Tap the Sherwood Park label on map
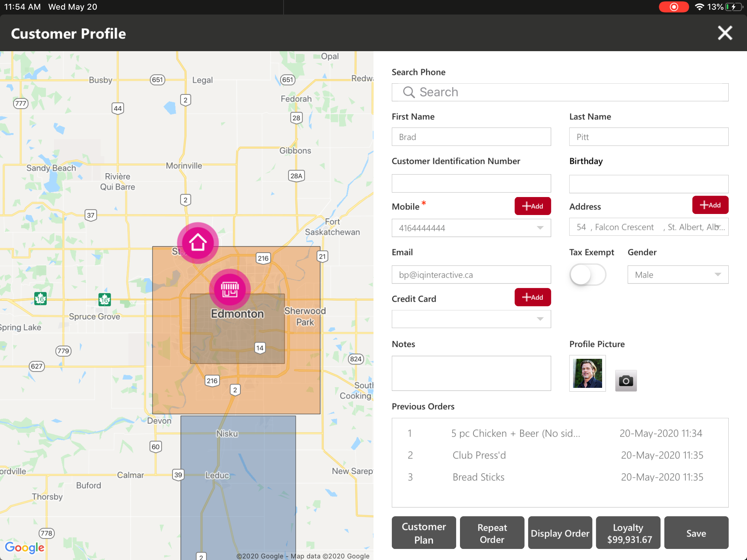747x560 pixels. click(305, 316)
